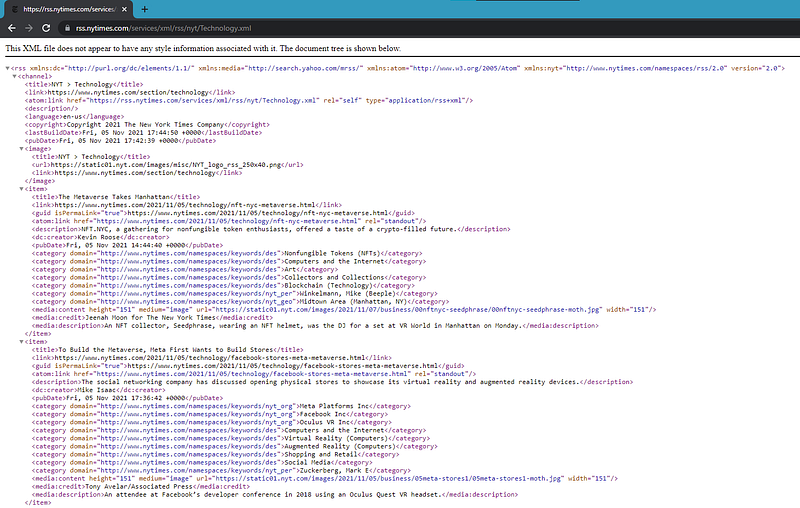Click the browser back arrow
800x508 pixels.
[12, 28]
